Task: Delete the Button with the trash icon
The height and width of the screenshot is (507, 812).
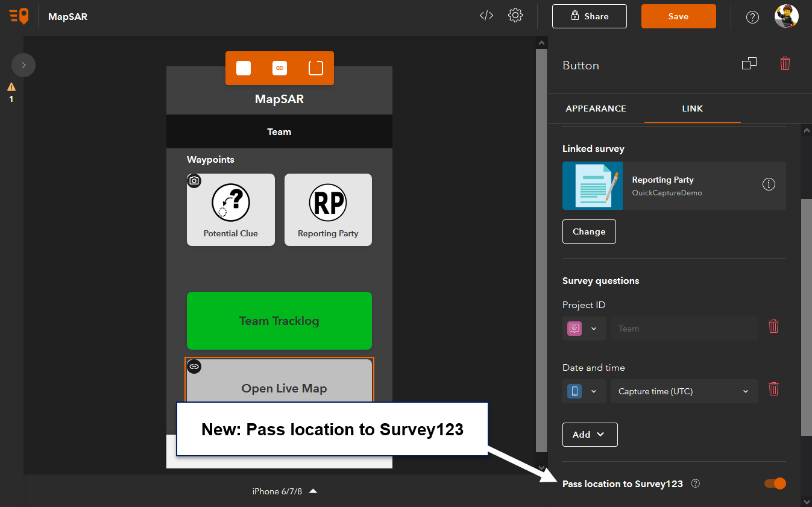Action: [x=785, y=63]
